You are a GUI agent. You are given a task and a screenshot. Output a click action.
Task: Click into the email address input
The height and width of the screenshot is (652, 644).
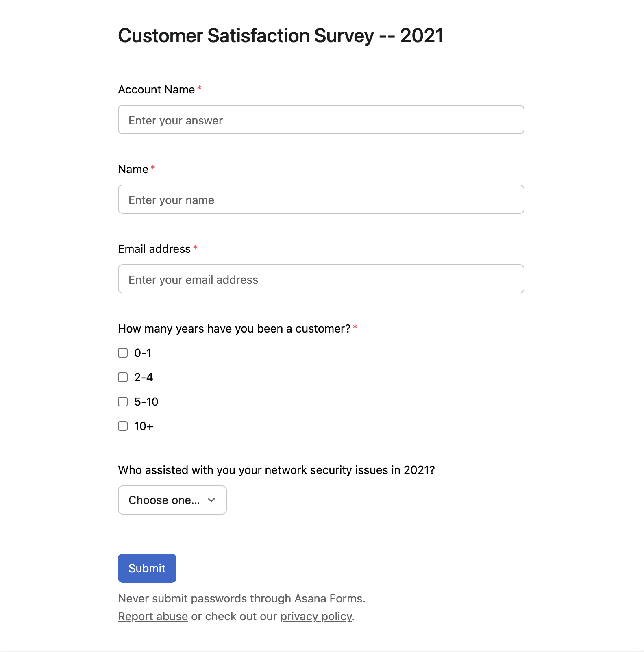(x=321, y=279)
